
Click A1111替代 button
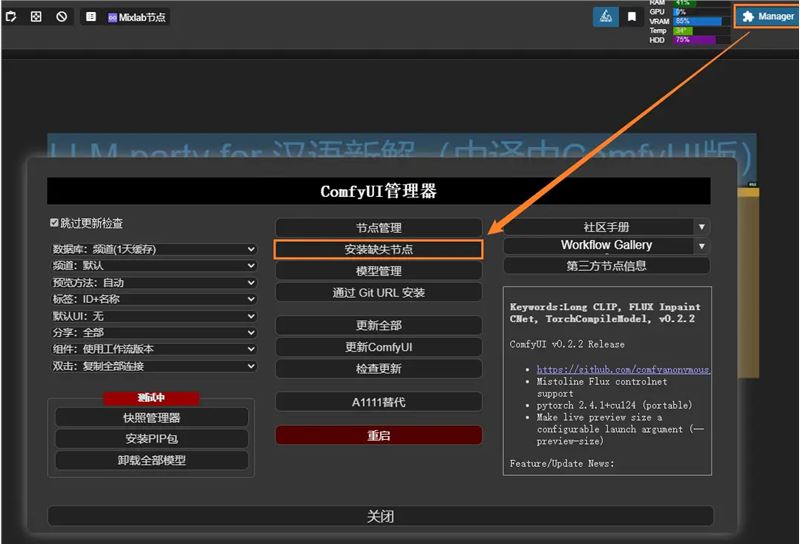(x=379, y=402)
